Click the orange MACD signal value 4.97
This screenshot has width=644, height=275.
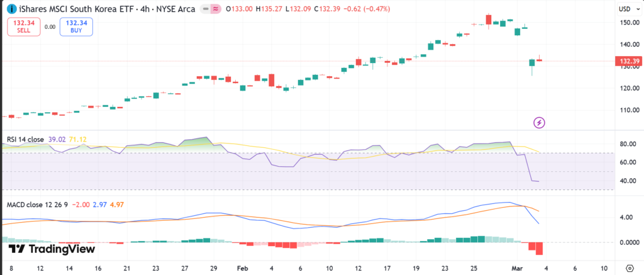pyautogui.click(x=118, y=205)
